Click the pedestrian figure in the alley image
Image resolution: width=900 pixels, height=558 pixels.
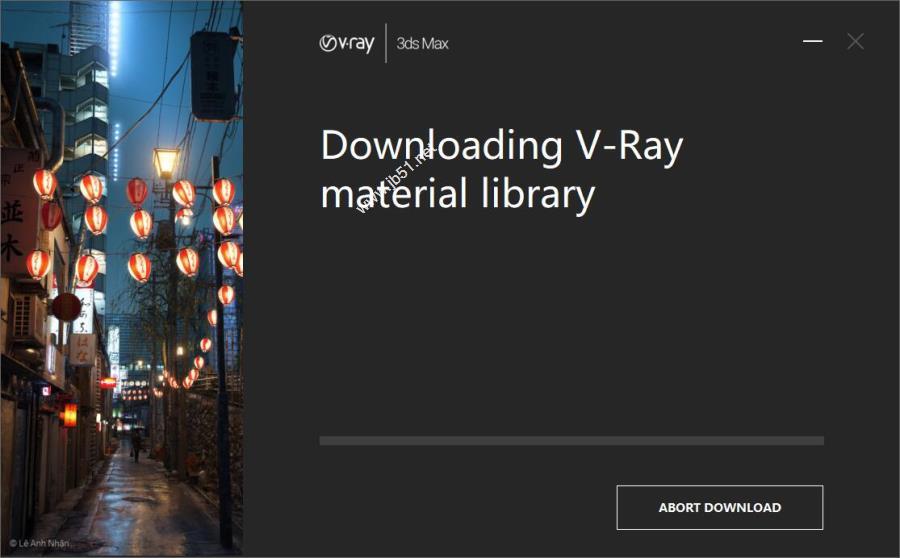[x=136, y=444]
